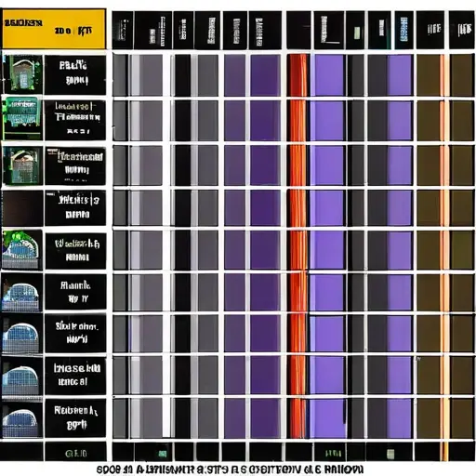Click the column header with blue striped icon
Viewport: 476px width, 476px height.
[x=403, y=31]
